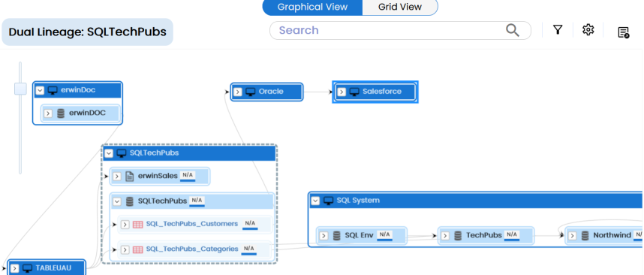
Task: Open lineage settings gear icon
Action: pyautogui.click(x=588, y=29)
